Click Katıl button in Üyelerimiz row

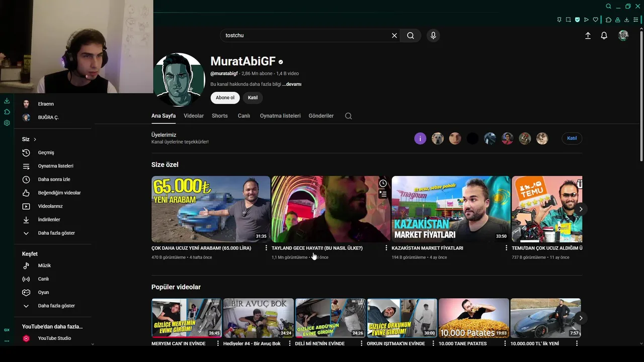(x=572, y=138)
